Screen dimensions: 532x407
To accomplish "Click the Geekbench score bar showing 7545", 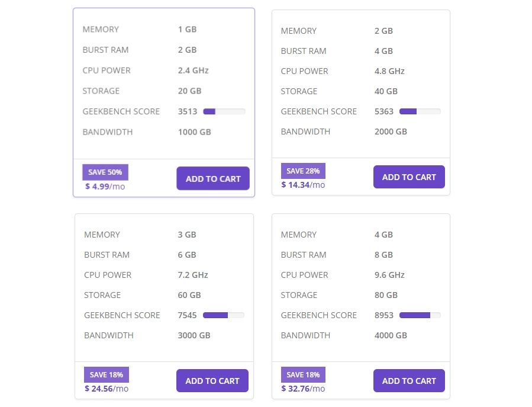I will point(224,315).
